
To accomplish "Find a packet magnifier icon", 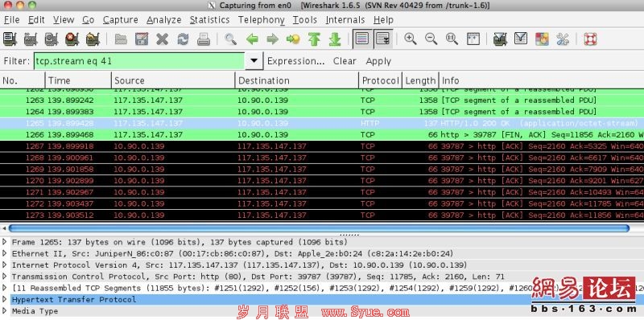I will coord(231,39).
